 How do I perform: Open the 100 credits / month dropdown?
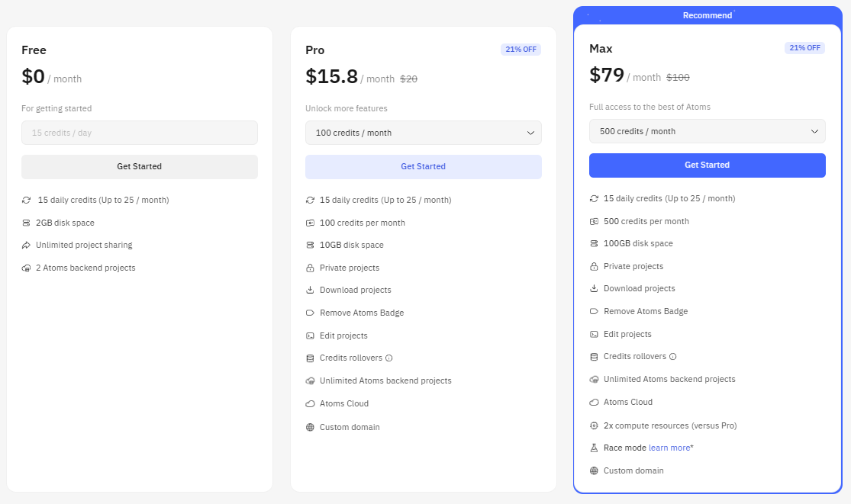click(424, 133)
